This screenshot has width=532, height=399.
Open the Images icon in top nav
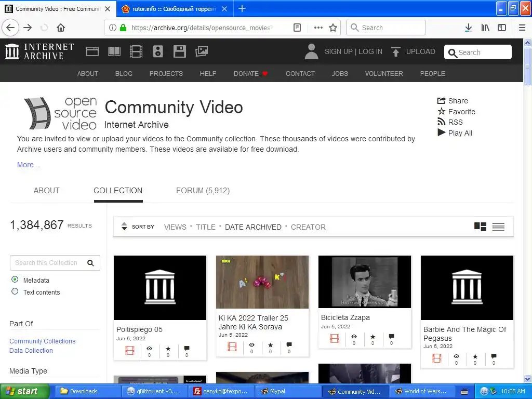point(202,51)
